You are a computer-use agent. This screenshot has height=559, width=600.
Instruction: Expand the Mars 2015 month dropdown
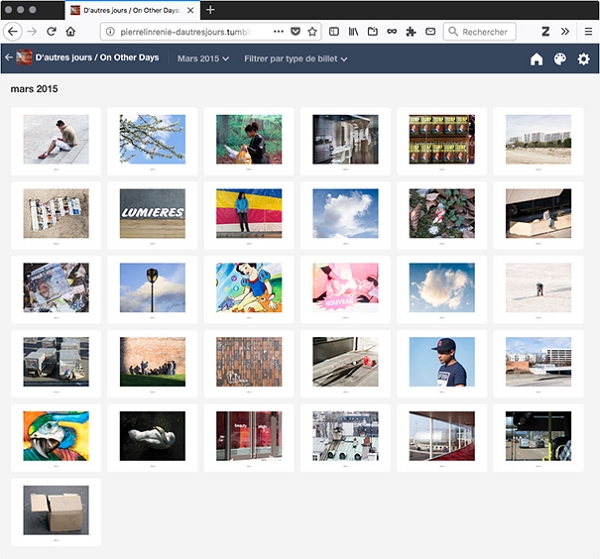[203, 59]
